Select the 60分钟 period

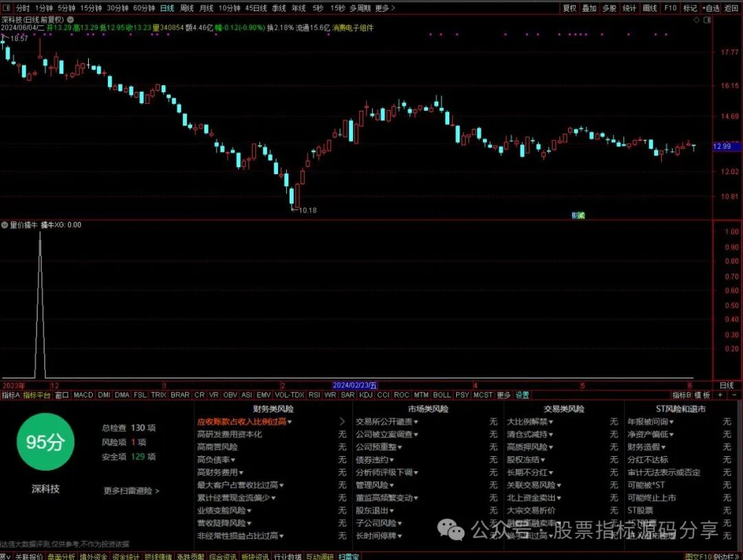click(144, 8)
